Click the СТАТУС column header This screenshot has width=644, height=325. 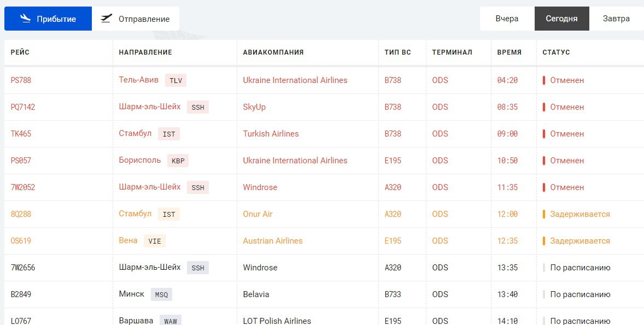click(x=556, y=52)
